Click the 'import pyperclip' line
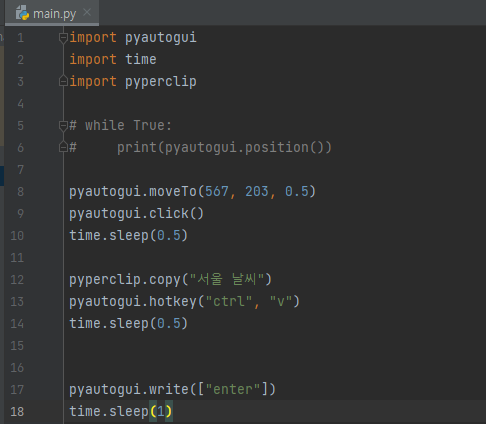Screen dimensions: 486x424 point(133,82)
